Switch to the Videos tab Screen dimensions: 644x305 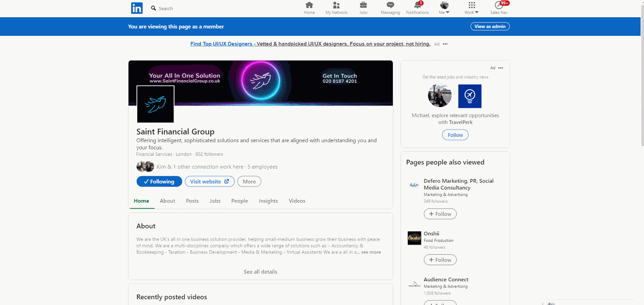point(297,201)
